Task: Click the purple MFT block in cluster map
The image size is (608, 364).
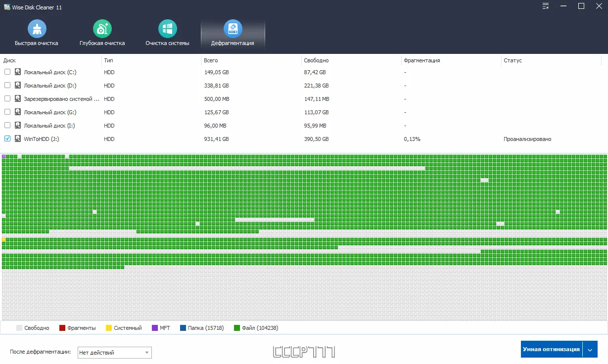Action: tap(4, 156)
